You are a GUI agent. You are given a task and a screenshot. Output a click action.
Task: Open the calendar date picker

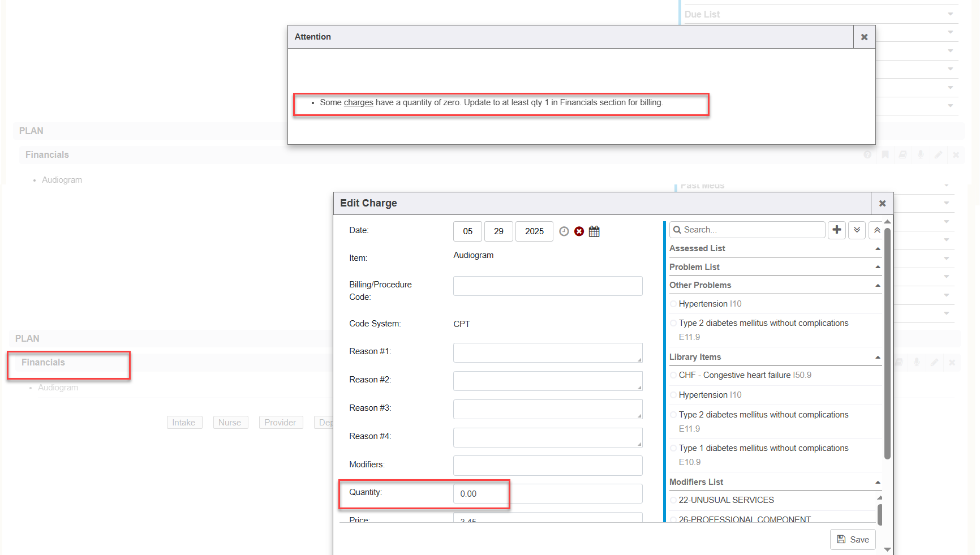[594, 231]
